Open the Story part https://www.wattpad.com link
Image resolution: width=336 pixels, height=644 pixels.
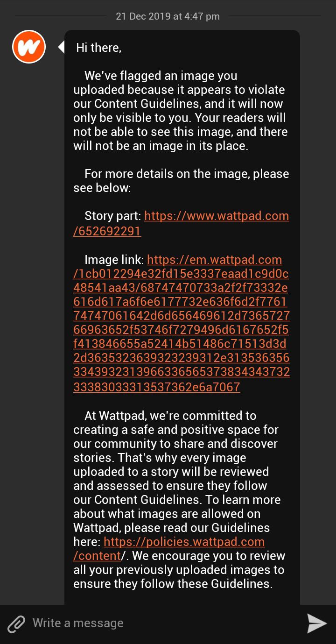point(217,216)
